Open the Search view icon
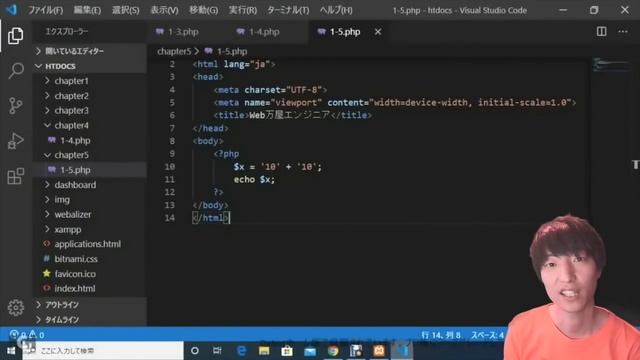Image resolution: width=640 pixels, height=360 pixels. pos(16,71)
